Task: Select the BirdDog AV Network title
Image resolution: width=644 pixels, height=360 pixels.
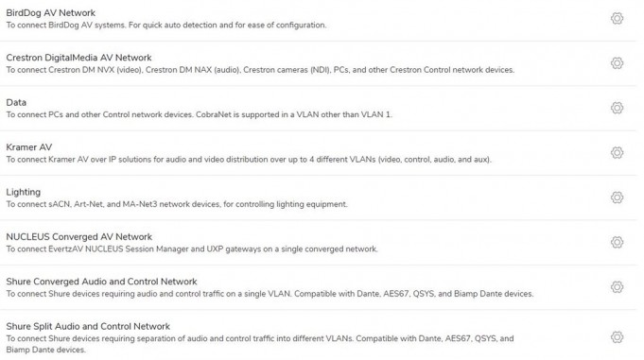Action: [x=50, y=12]
